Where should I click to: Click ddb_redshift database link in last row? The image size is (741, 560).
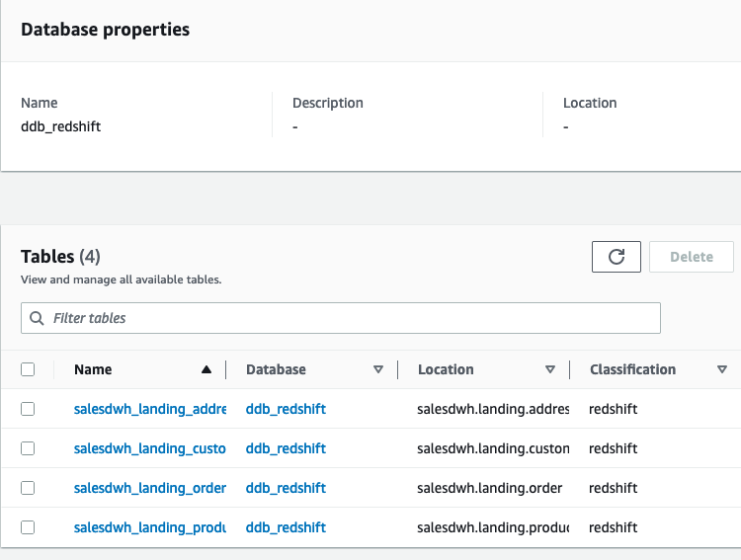click(286, 527)
